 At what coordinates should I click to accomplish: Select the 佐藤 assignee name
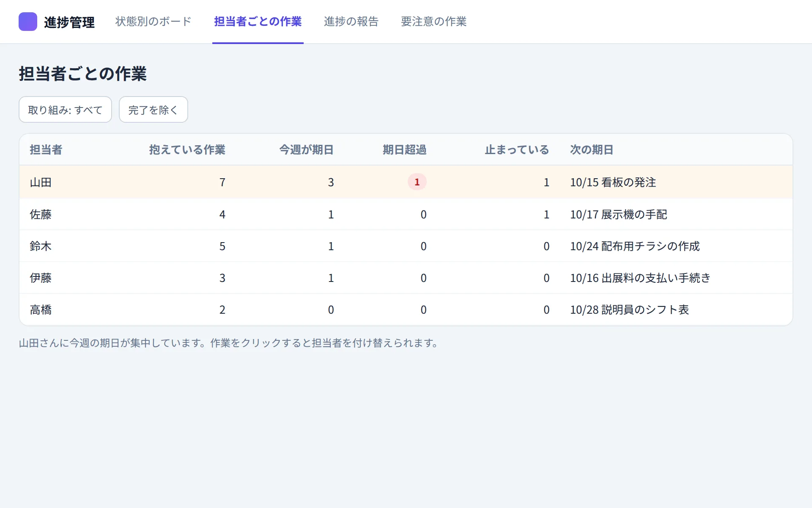click(x=41, y=215)
